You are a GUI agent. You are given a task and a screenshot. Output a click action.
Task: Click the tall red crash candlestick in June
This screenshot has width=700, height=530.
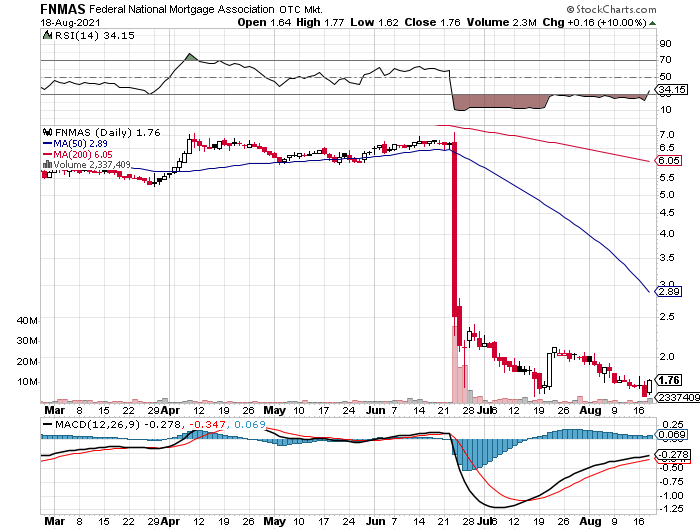pos(454,230)
